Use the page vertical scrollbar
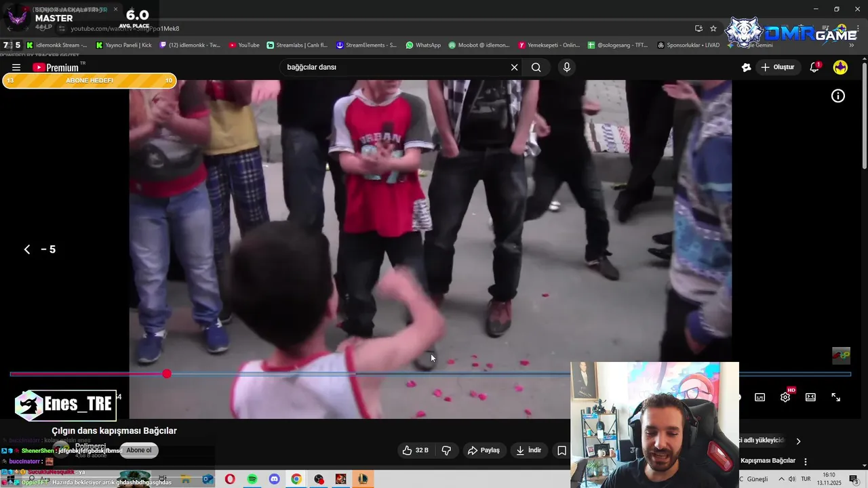Image resolution: width=868 pixels, height=488 pixels. 864,115
